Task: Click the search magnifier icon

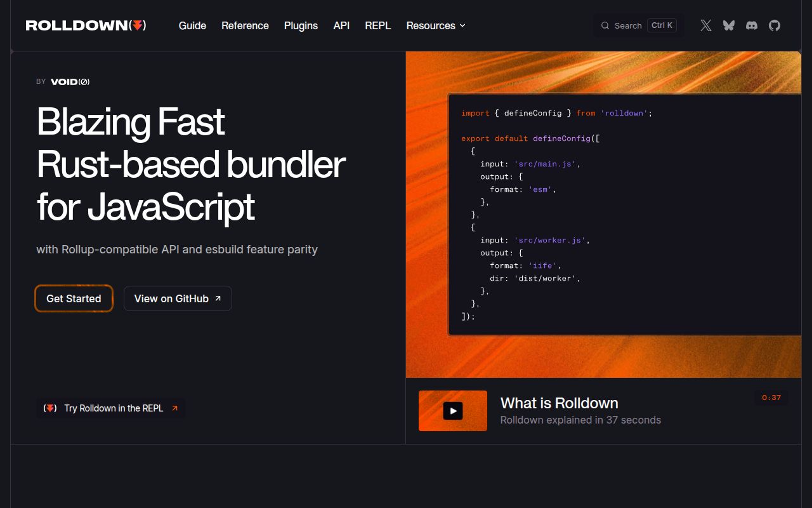Action: click(x=605, y=25)
